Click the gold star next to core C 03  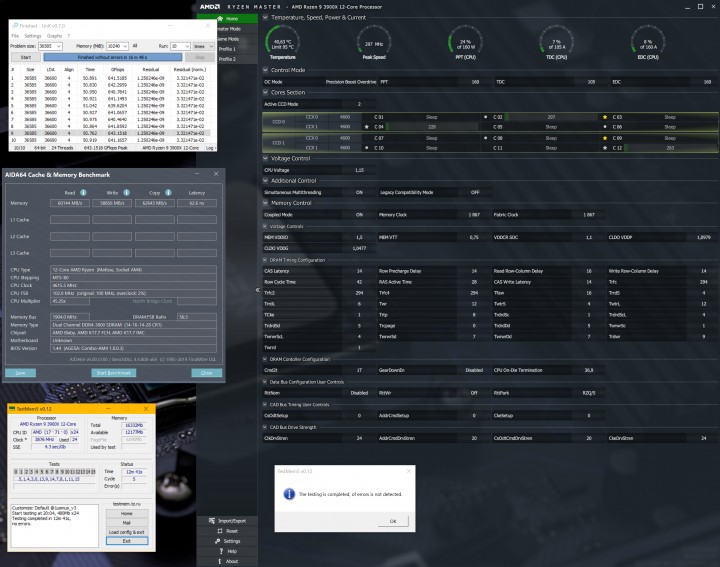(605, 117)
